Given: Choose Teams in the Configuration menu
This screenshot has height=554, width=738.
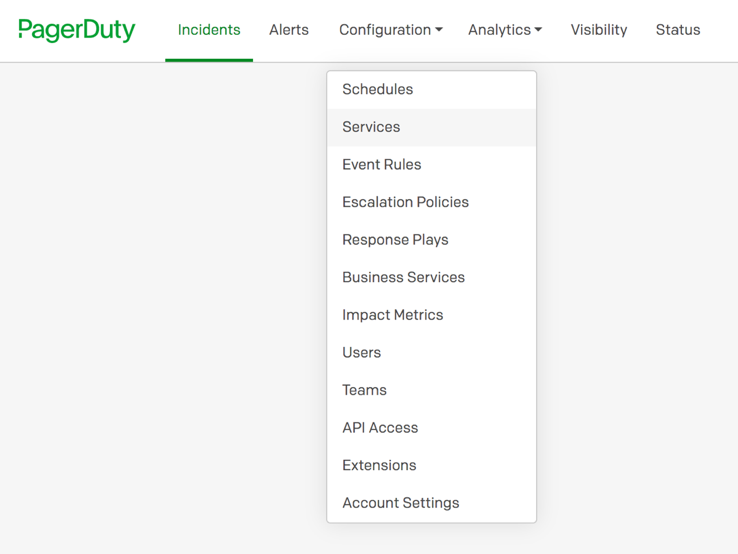Looking at the screenshot, I should click(432, 391).
